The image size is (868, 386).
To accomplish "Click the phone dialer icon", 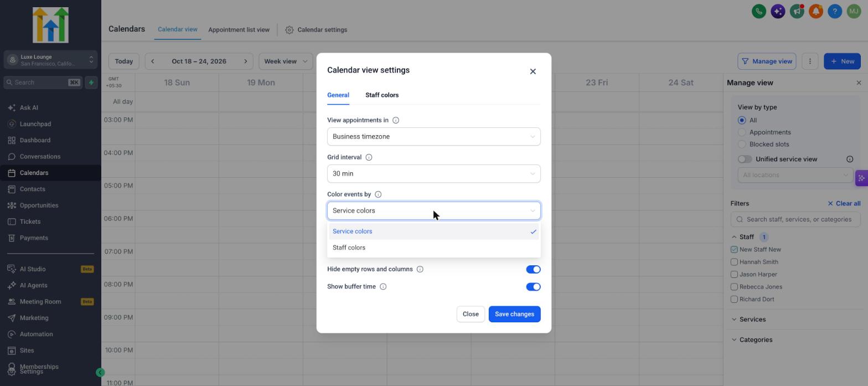I will click(759, 11).
